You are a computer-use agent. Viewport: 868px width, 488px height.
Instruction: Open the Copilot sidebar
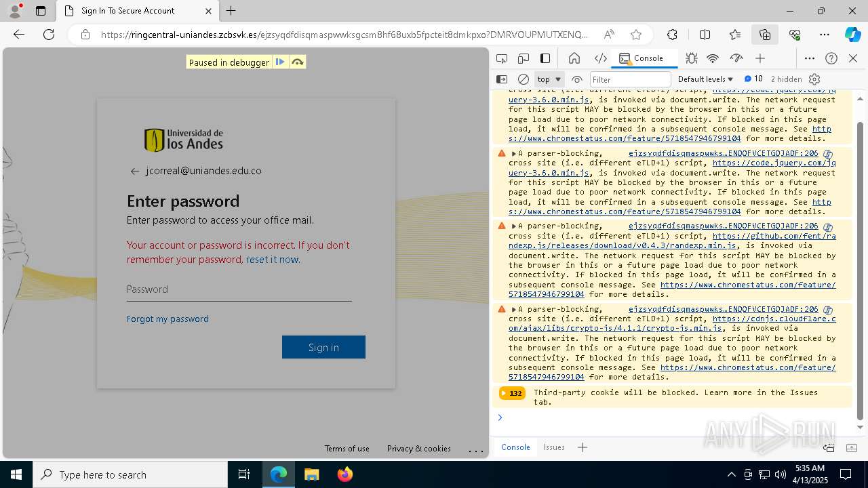852,35
